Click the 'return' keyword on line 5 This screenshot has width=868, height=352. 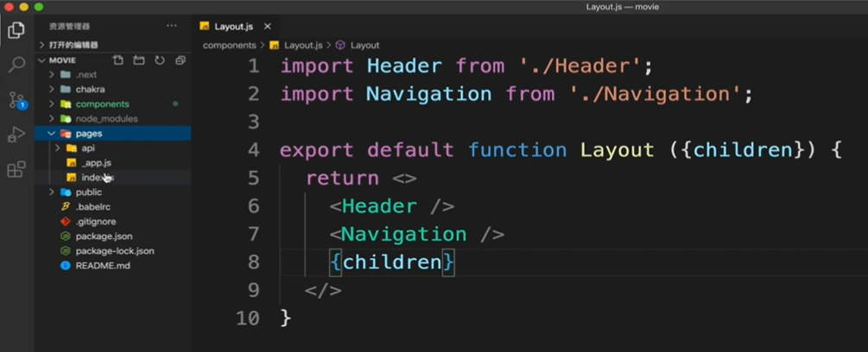pos(343,179)
